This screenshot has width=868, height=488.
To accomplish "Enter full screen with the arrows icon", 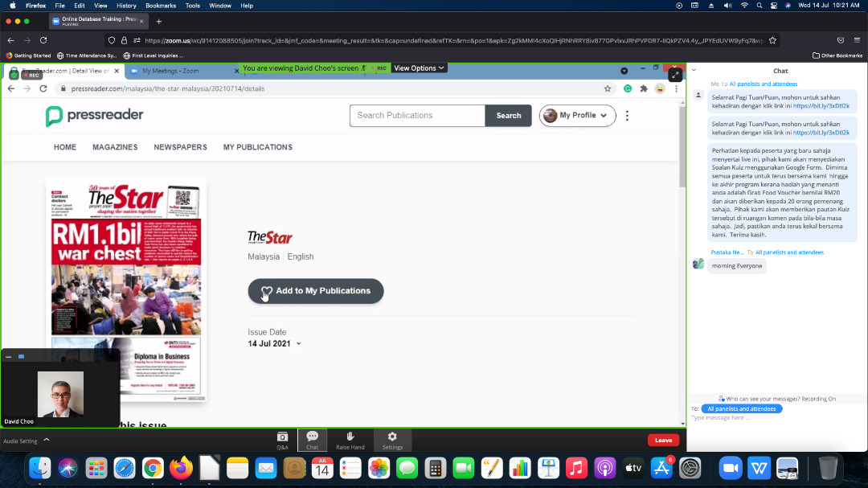I will [675, 75].
